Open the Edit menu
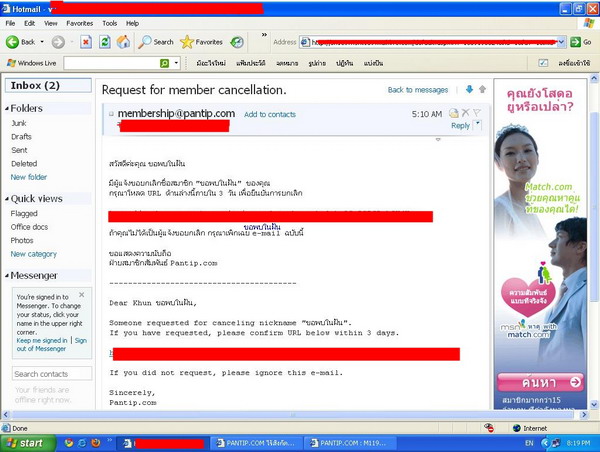This screenshot has width=600, height=452. [x=29, y=23]
